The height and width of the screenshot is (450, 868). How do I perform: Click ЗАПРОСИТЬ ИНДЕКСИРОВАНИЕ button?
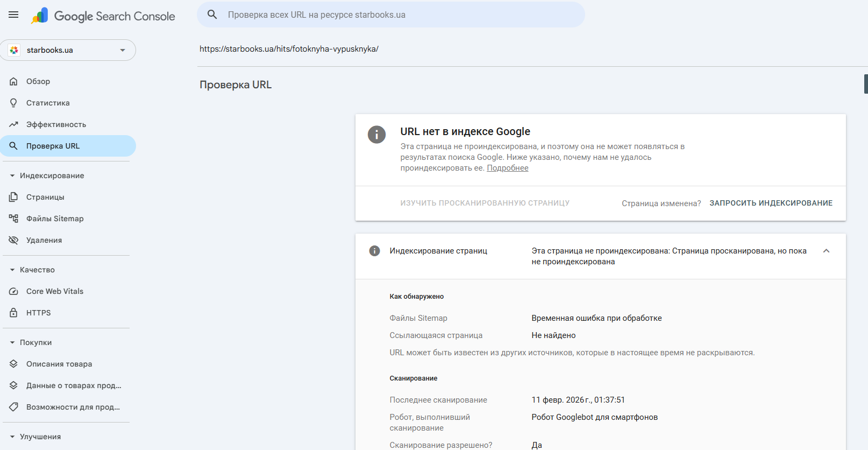click(x=771, y=203)
